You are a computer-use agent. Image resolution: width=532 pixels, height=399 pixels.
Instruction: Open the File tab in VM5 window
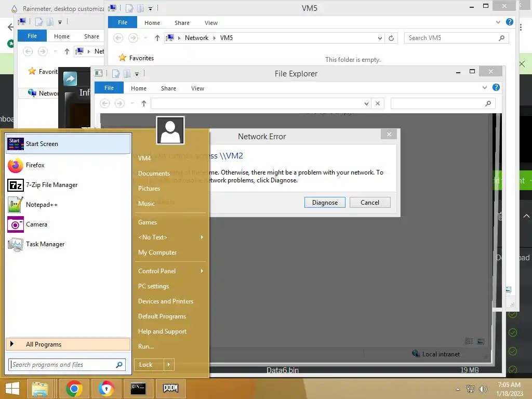[123, 22]
